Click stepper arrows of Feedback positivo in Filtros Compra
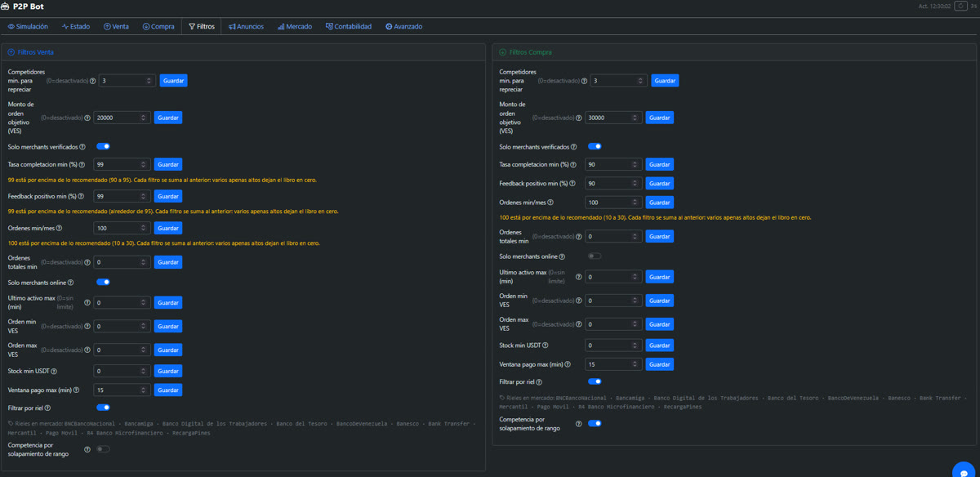Image resolution: width=980 pixels, height=477 pixels. tap(635, 184)
